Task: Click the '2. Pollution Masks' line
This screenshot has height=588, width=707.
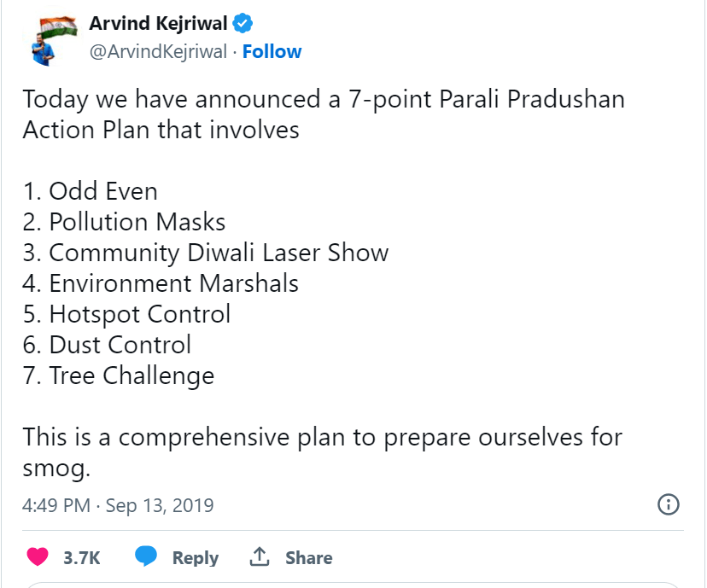Action: [124, 222]
